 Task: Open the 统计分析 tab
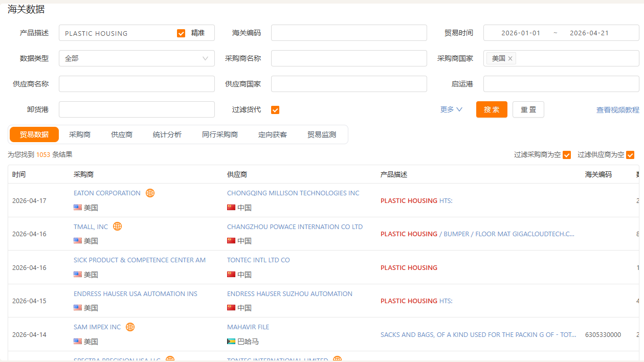coord(167,134)
